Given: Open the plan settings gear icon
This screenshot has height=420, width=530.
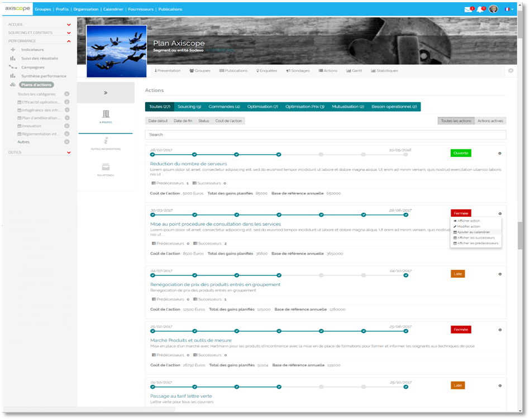Looking at the screenshot, I should 511,70.
